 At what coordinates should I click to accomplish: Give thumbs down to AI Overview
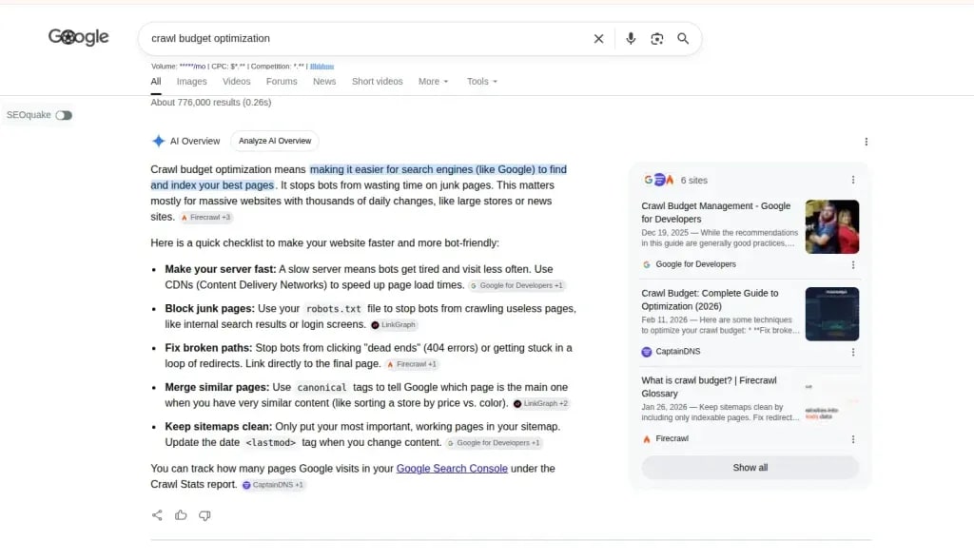pyautogui.click(x=205, y=515)
